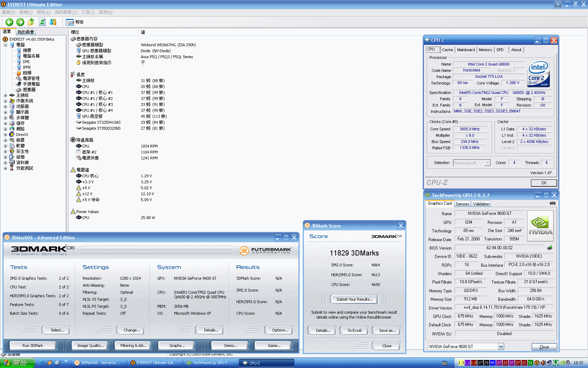Click the CPU-Z OK button
This screenshot has width=588, height=368.
(544, 183)
